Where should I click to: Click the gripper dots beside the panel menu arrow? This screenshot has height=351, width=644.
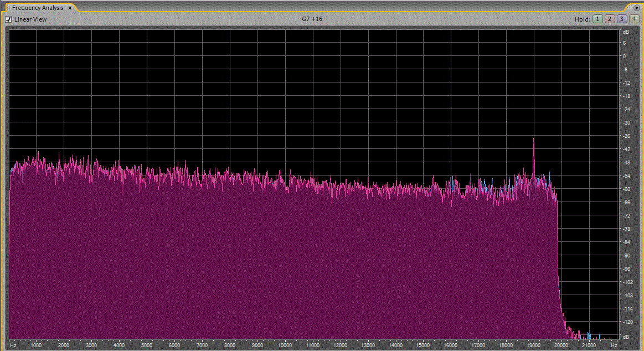[629, 8]
